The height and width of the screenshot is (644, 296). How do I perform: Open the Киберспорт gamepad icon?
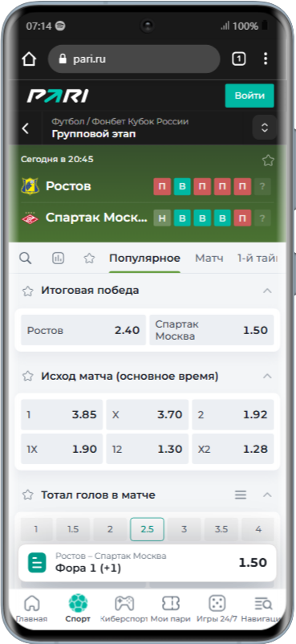[x=124, y=603]
